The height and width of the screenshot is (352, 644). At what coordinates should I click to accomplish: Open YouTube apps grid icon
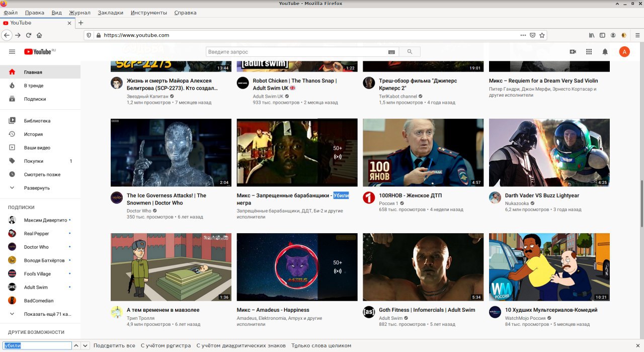(589, 51)
